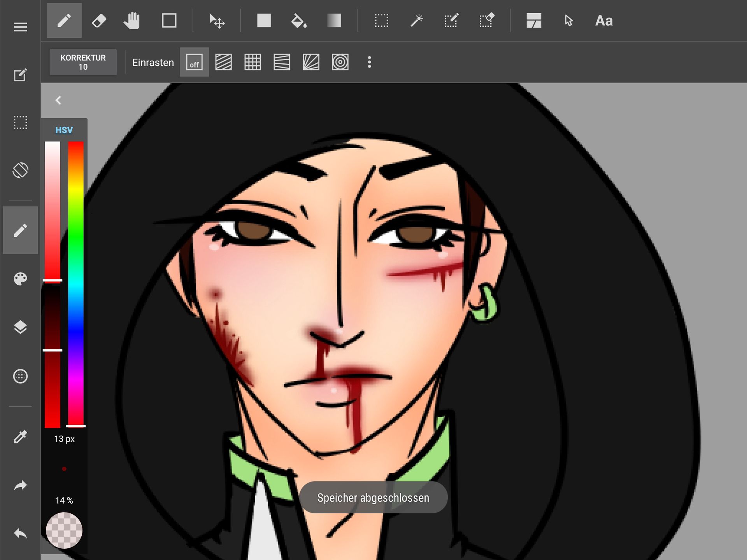
Task: Select the Gradient tool
Action: click(334, 21)
